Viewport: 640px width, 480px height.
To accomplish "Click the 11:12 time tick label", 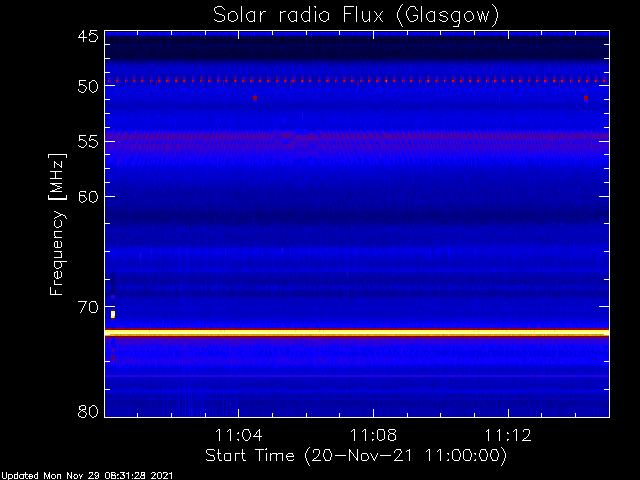I will pos(508,435).
